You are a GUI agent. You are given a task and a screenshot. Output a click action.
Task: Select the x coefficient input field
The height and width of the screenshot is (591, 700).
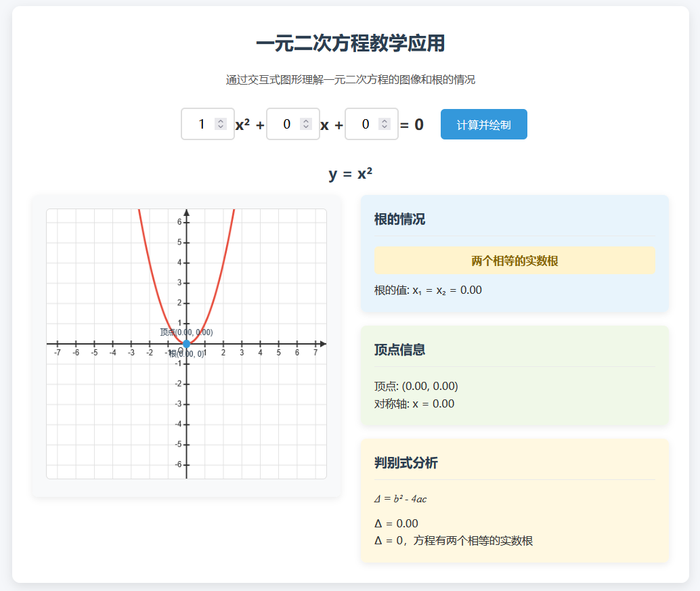(x=286, y=124)
